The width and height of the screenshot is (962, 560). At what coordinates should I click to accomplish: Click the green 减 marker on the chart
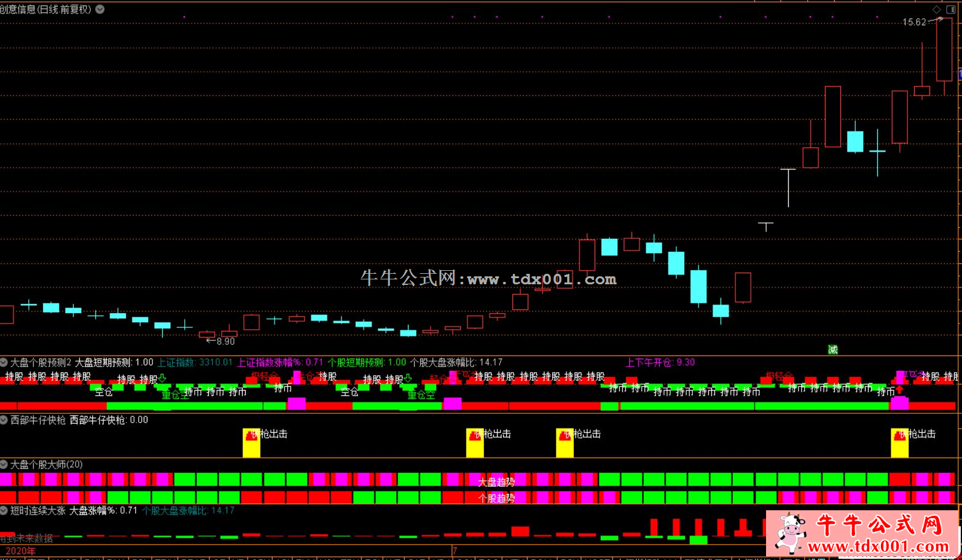click(832, 349)
